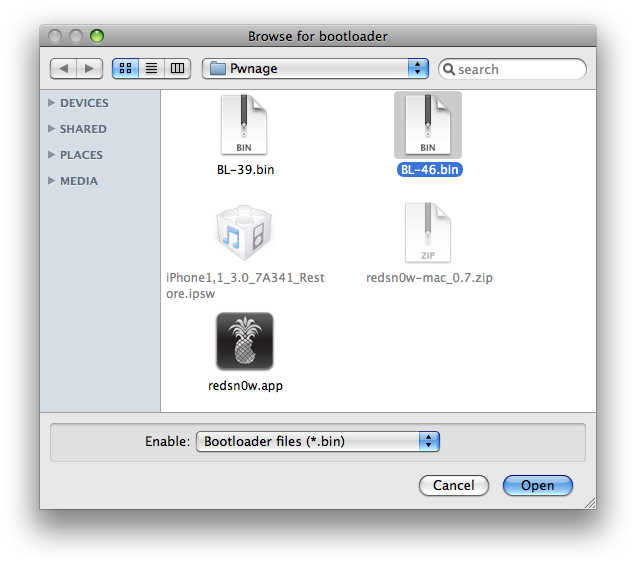The image size is (636, 564).
Task: Click the magnifying glass in search field
Action: pyautogui.click(x=450, y=69)
